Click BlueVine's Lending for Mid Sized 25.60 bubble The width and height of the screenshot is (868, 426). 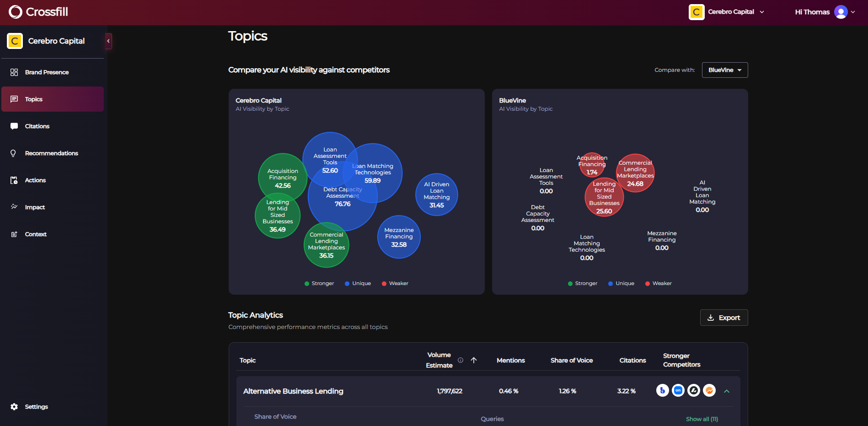(x=604, y=197)
